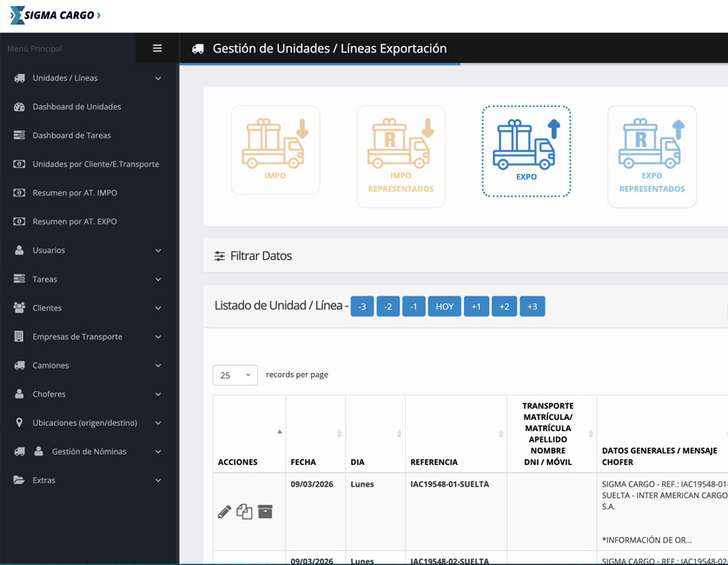The width and height of the screenshot is (728, 565).
Task: Click the duplicate copy icon in first row
Action: point(244,512)
